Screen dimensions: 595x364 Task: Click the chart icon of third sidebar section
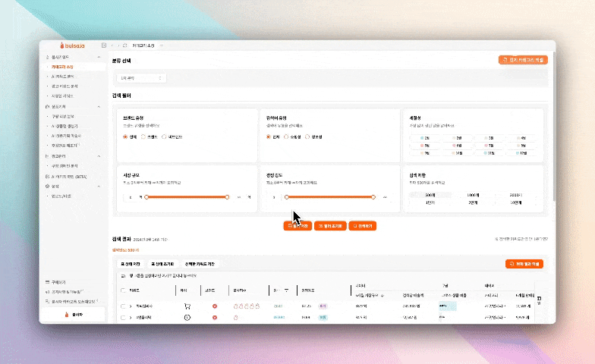47,156
